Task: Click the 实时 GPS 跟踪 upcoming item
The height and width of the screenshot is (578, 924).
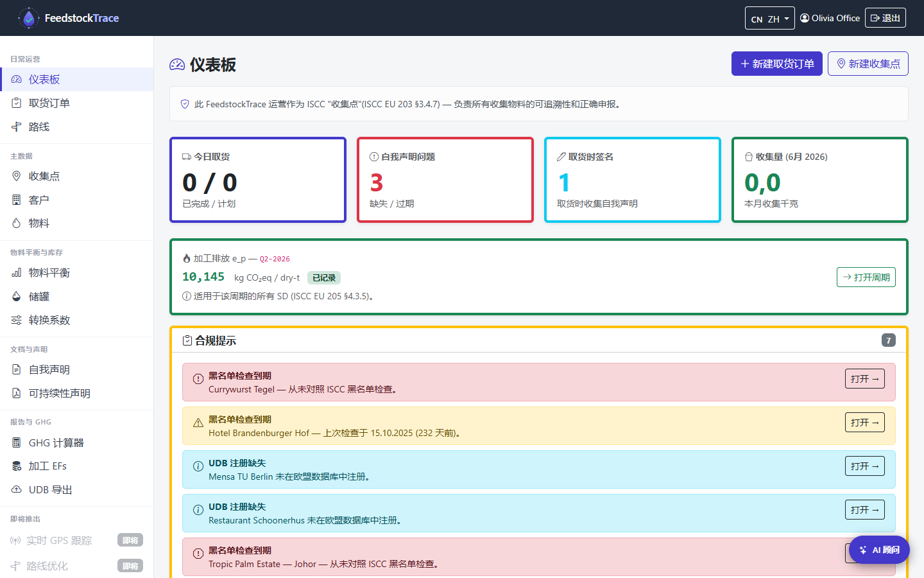Action: click(77, 540)
